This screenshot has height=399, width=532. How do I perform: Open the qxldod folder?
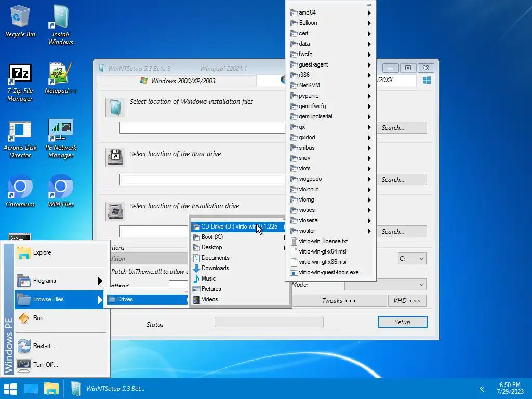click(x=331, y=137)
